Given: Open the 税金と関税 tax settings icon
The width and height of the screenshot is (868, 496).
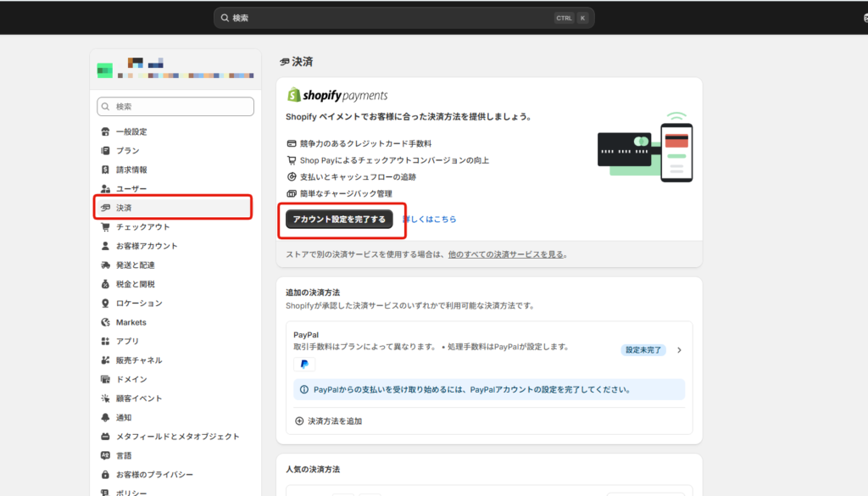Looking at the screenshot, I should [x=105, y=283].
